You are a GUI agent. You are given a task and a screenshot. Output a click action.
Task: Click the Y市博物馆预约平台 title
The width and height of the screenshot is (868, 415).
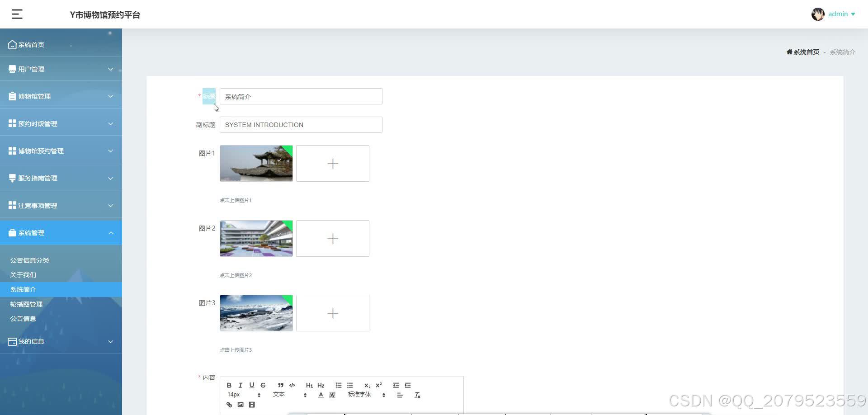pos(105,15)
